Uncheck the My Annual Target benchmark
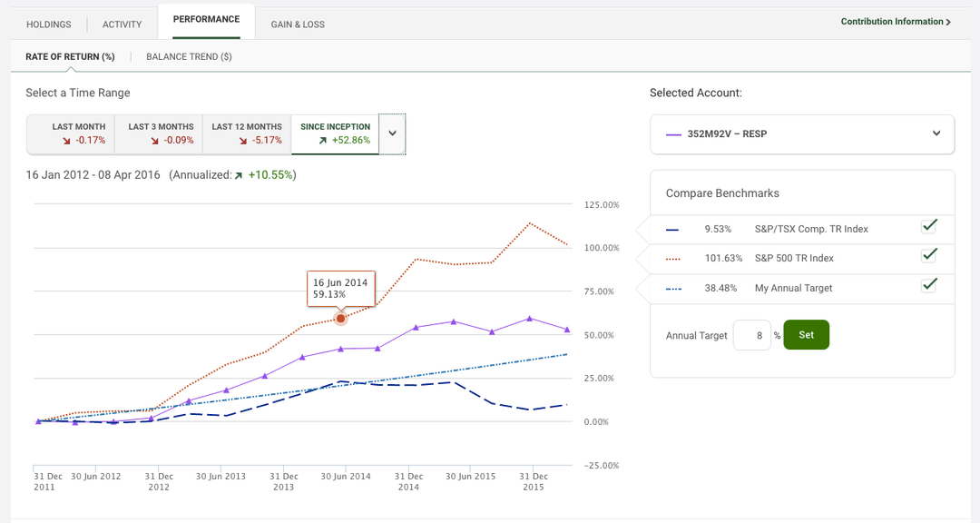980x523 pixels. [928, 284]
